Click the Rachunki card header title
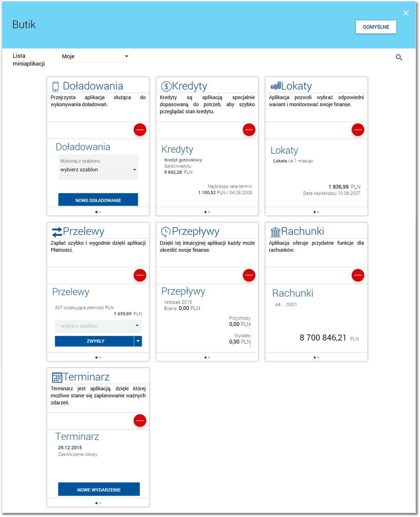This screenshot has width=420, height=517. (x=303, y=232)
